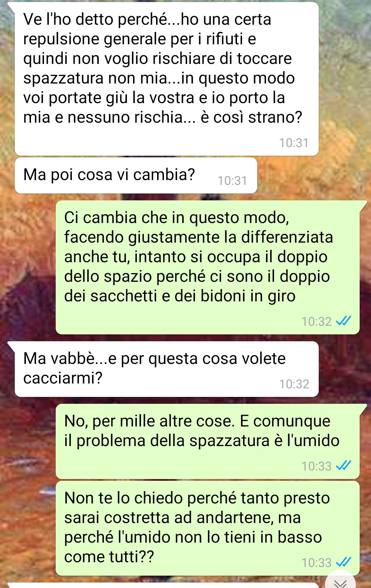Select the "Ve l'ho detto perché" message bubble

[167, 79]
